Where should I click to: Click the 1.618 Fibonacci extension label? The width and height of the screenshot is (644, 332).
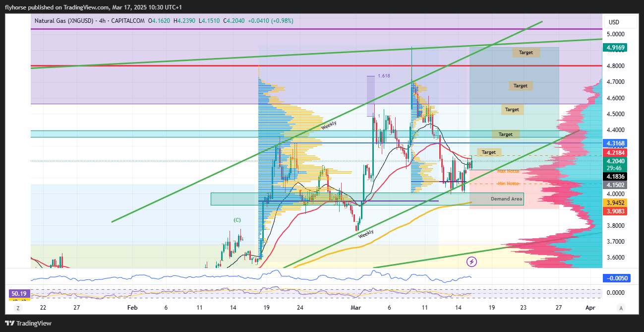383,76
